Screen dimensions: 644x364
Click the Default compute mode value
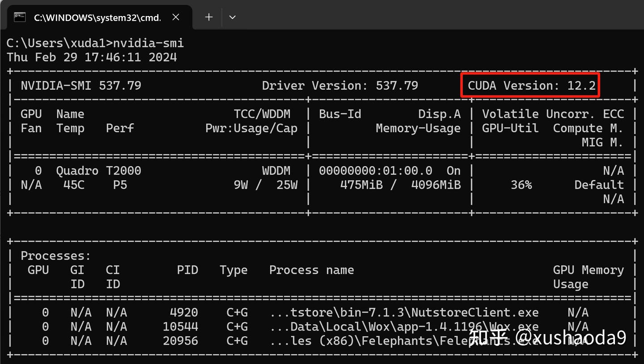tap(599, 185)
